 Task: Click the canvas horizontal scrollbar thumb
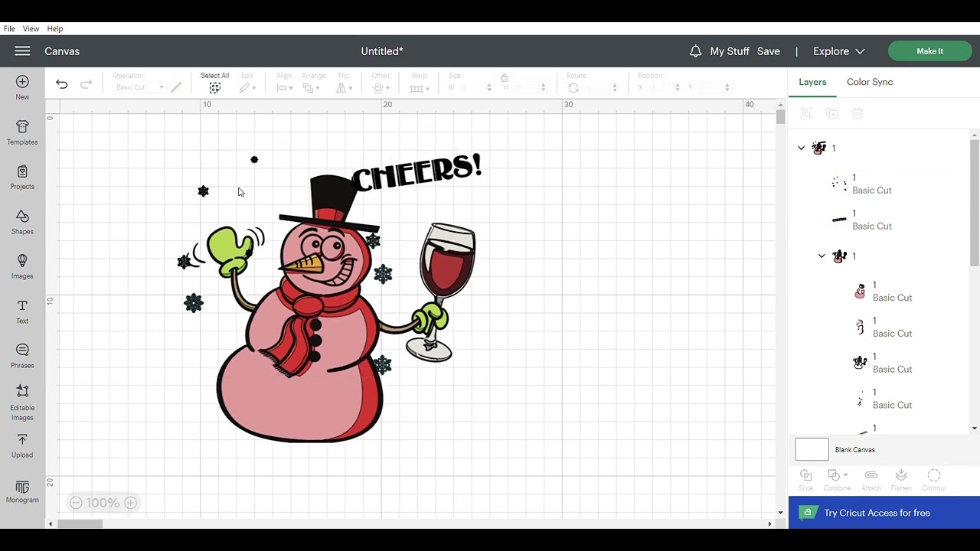coord(80,523)
